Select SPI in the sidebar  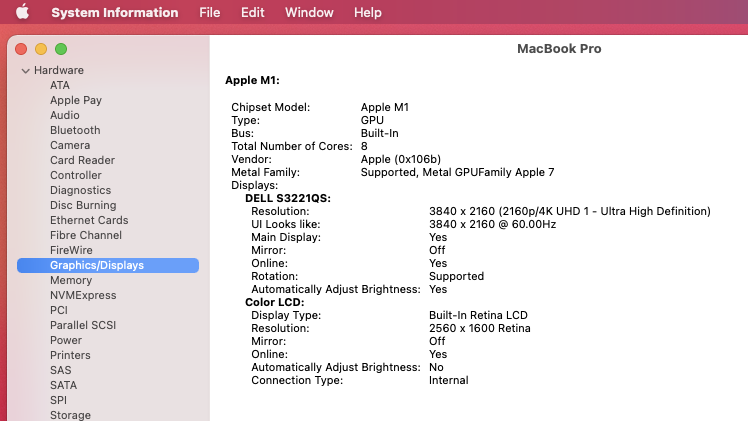pyautogui.click(x=58, y=400)
